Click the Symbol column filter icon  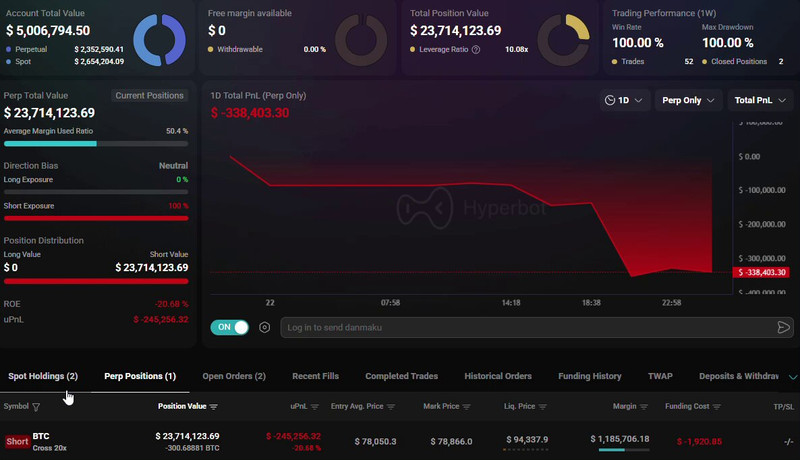click(37, 407)
